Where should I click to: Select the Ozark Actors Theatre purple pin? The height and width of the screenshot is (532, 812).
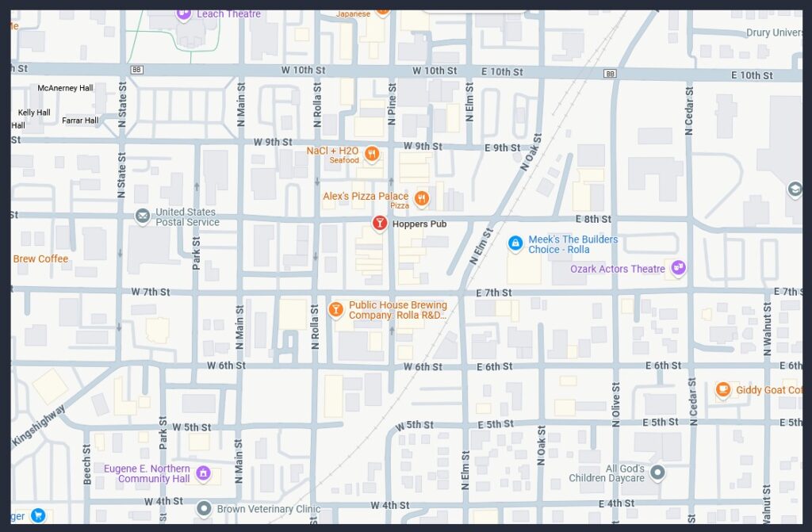point(679,268)
